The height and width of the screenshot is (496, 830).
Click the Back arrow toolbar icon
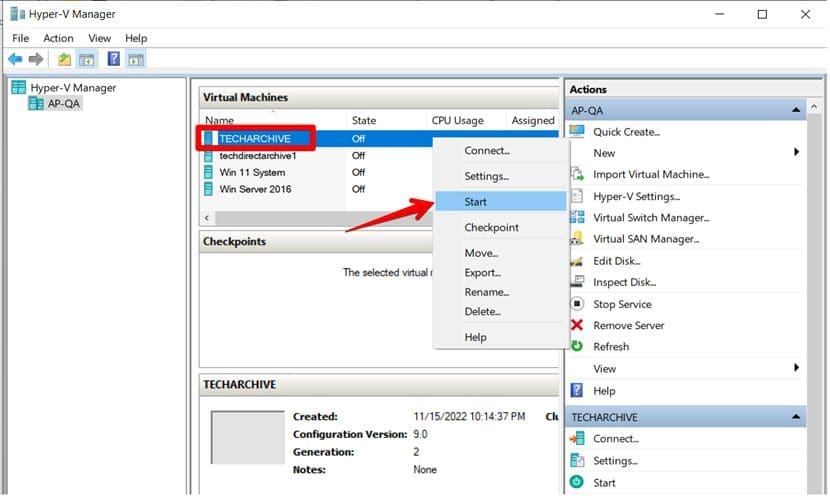(x=15, y=60)
